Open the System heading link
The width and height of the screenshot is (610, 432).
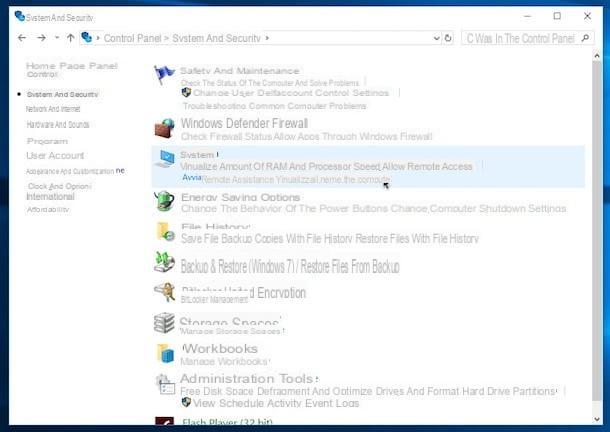[197, 155]
